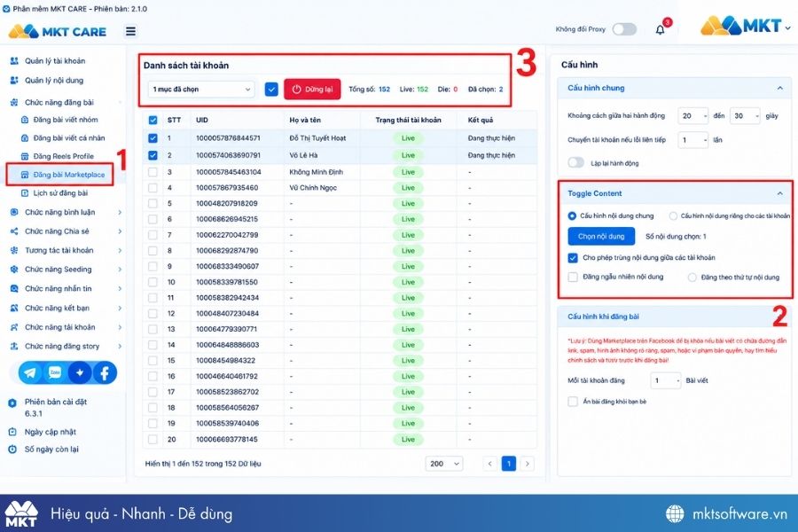Image resolution: width=798 pixels, height=532 pixels.
Task: Click the Chọn nội dung button
Action: [x=601, y=236]
